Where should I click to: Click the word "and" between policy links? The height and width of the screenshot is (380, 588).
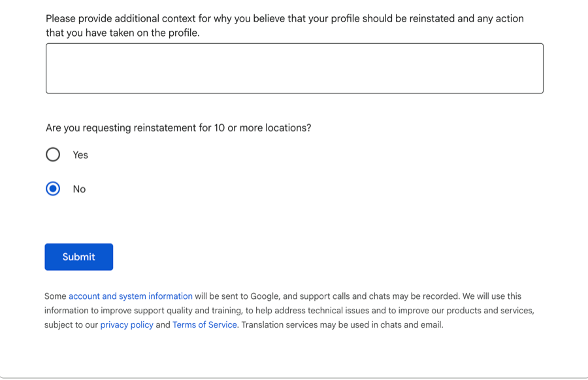point(163,325)
